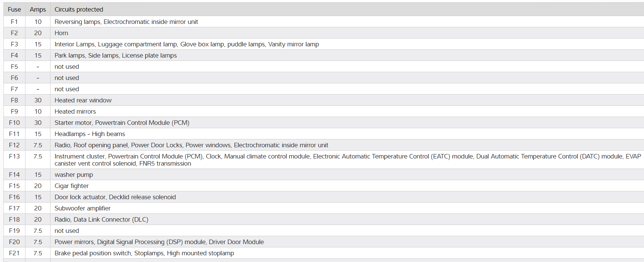Click the "Park lamps, Side lamps" row text
Viewport: 644px width, 262px height.
(x=115, y=55)
